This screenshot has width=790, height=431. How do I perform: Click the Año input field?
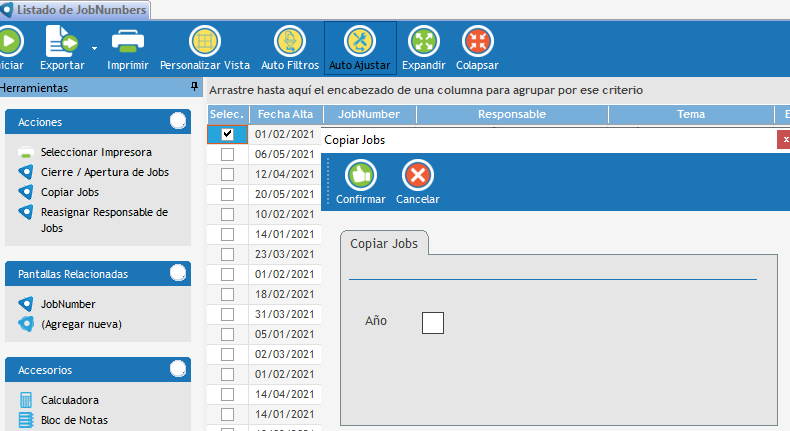(x=433, y=322)
